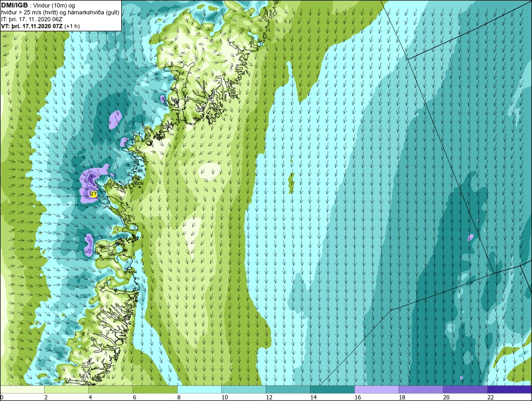532x401 pixels.
Task: Pick the 8–10 m/s light cyan swatch
Action: pos(199,389)
